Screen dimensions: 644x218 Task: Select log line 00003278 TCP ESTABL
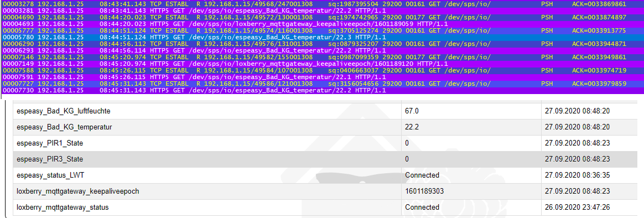pos(322,4)
